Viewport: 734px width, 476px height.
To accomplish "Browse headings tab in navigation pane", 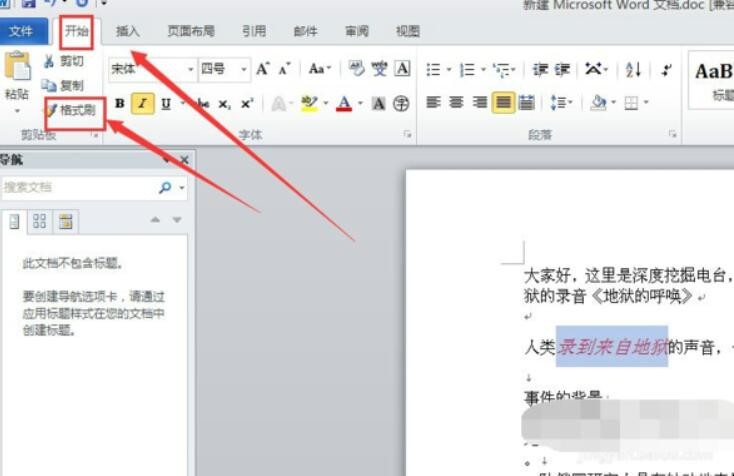I will pos(15,221).
